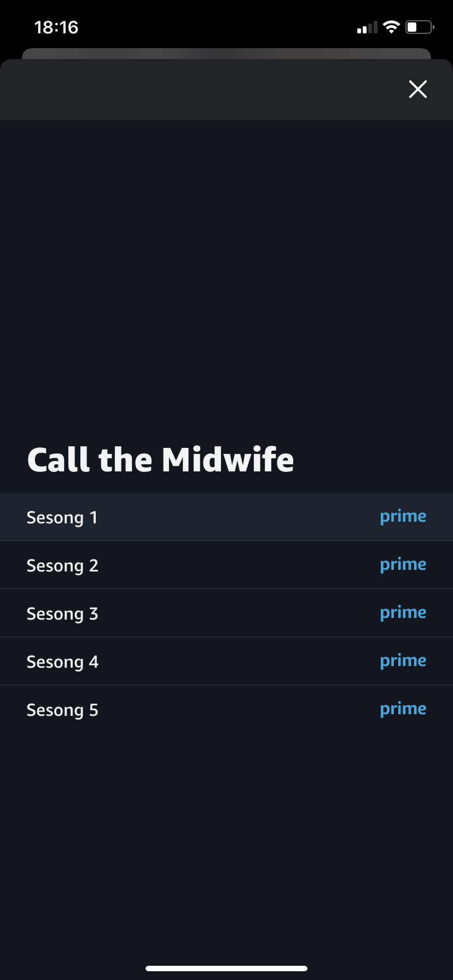Screen dimensions: 453x980
Task: Close the season picker with X
Action: pos(418,89)
